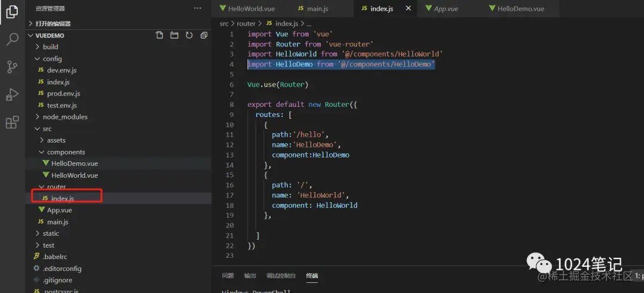Click the export default new Router line
The width and height of the screenshot is (644, 293).
(x=302, y=105)
